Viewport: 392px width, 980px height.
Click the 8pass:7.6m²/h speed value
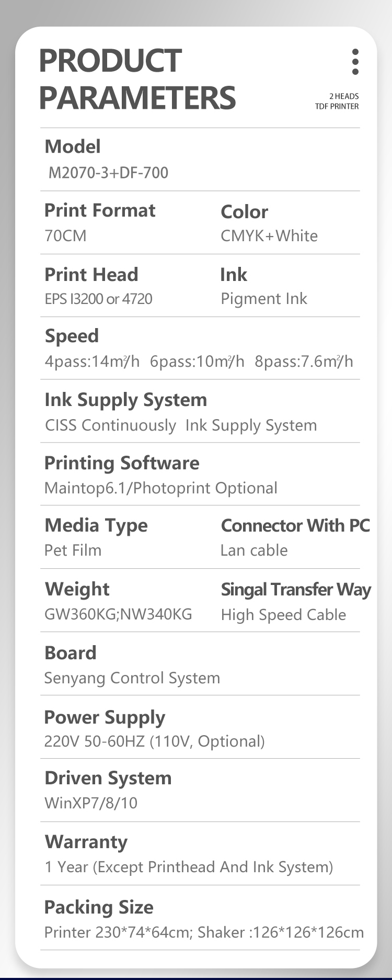coord(304,362)
